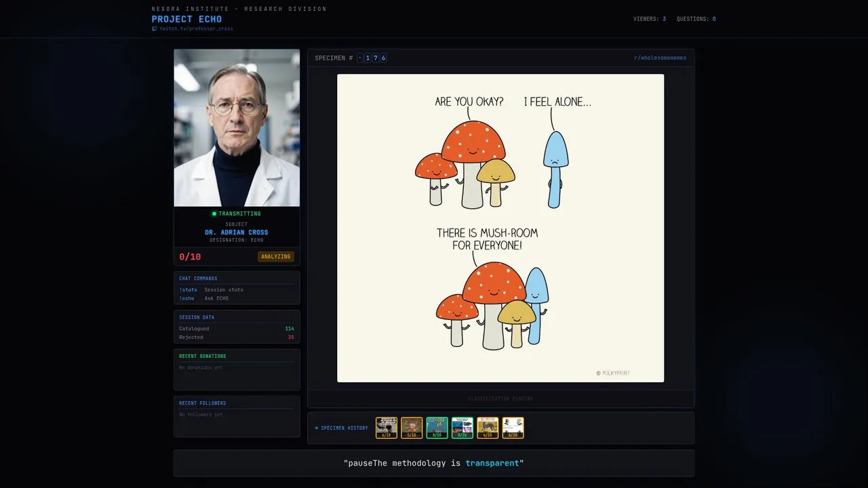This screenshot has width=868, height=488.
Task: Open fifth history thumbnail rated 6/10
Action: pos(488,428)
